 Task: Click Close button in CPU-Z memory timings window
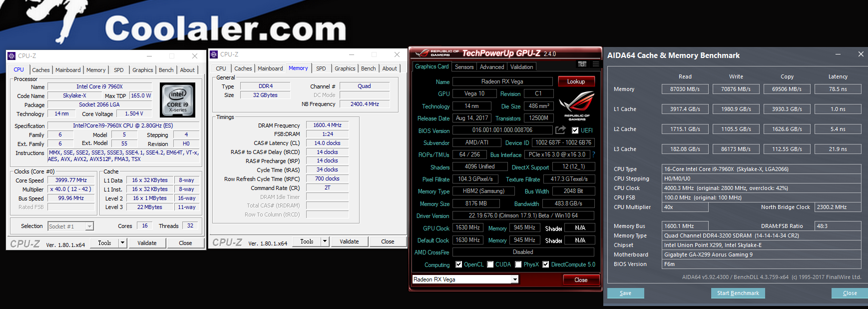(x=388, y=241)
